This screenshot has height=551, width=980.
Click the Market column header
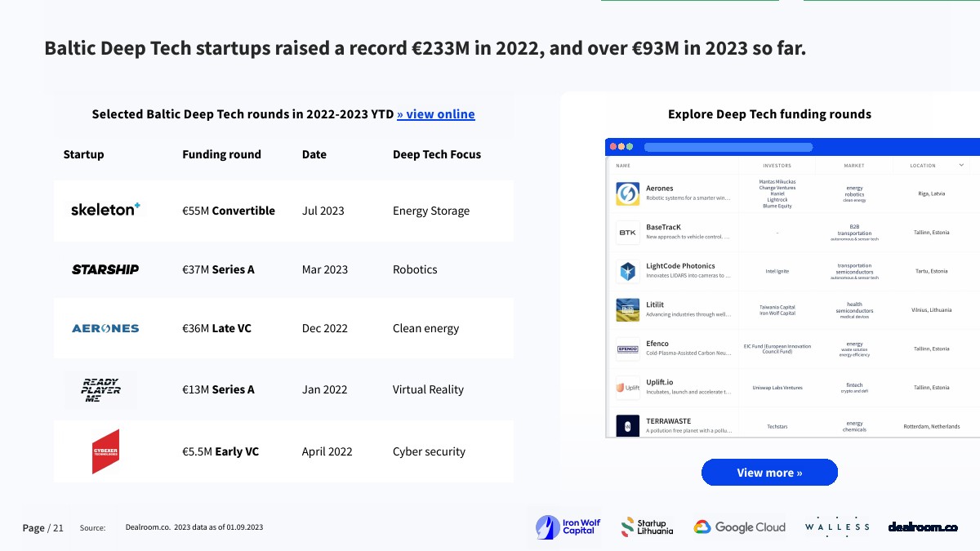(x=854, y=166)
